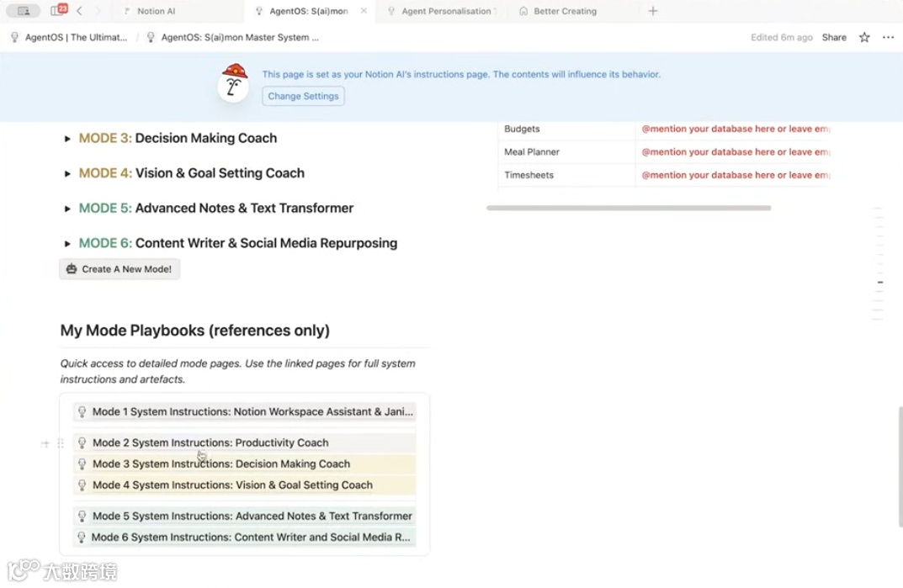The height and width of the screenshot is (588, 903).
Task: Click lightbulb icon beside Mode 1 System Instructions
Action: pyautogui.click(x=82, y=412)
